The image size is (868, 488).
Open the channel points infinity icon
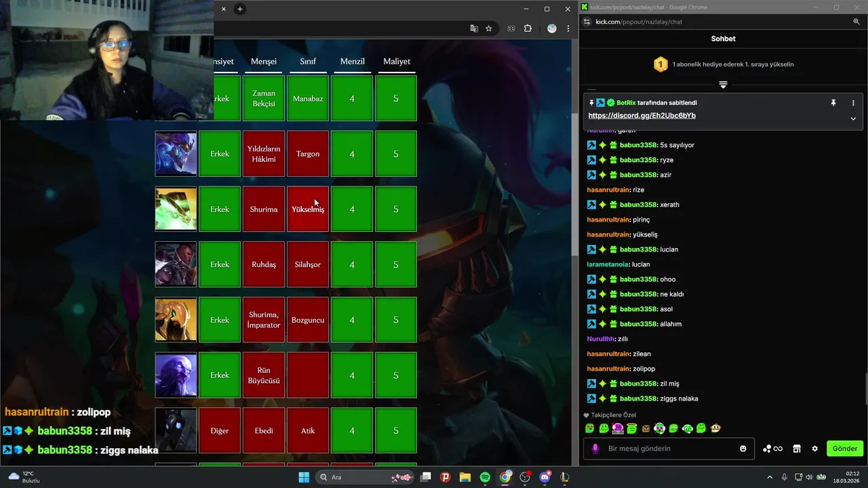pyautogui.click(x=773, y=449)
